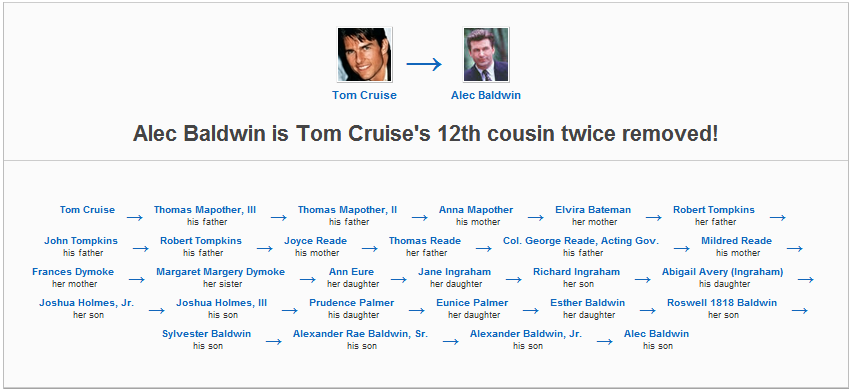Open Anna Mapother profile link
The width and height of the screenshot is (851, 390).
(476, 210)
